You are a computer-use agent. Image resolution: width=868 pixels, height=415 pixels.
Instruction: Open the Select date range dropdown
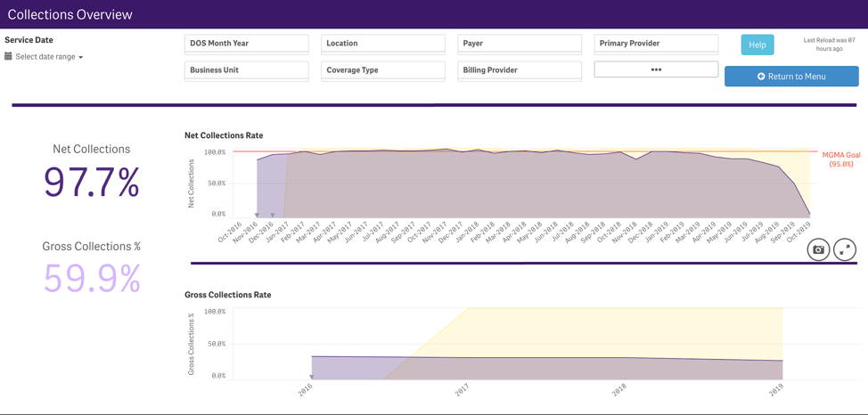click(x=49, y=56)
